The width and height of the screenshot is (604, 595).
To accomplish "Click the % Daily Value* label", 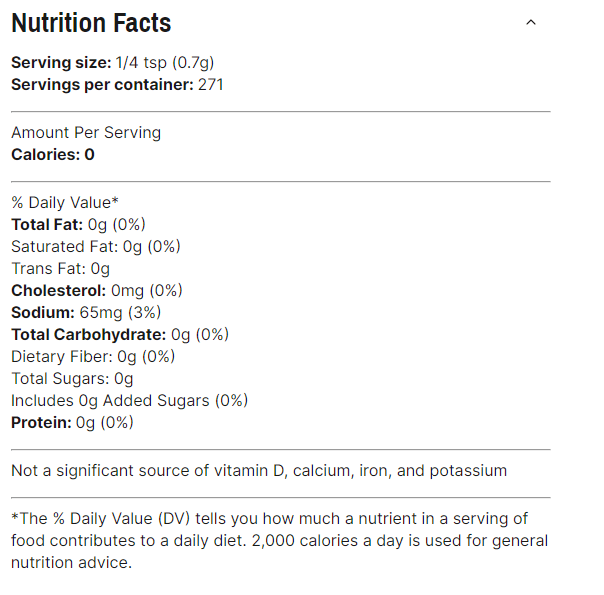I will click(x=65, y=203).
